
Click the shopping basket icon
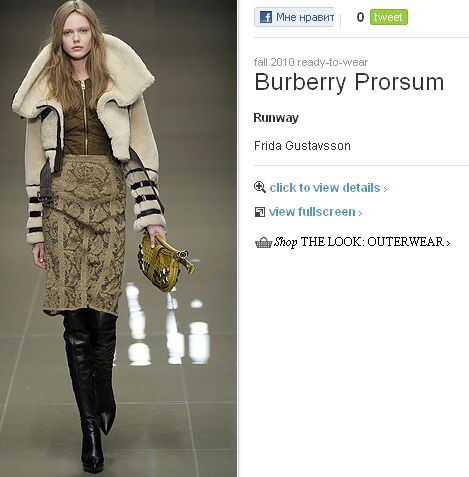click(263, 243)
